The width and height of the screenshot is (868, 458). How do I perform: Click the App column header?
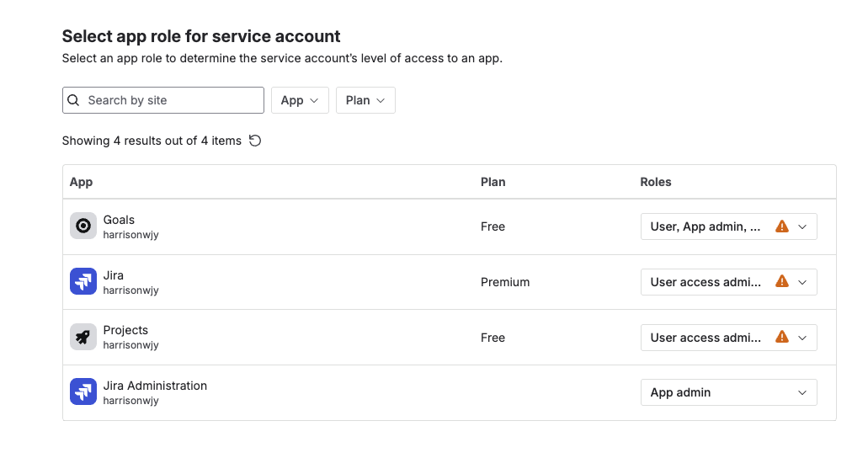(81, 182)
